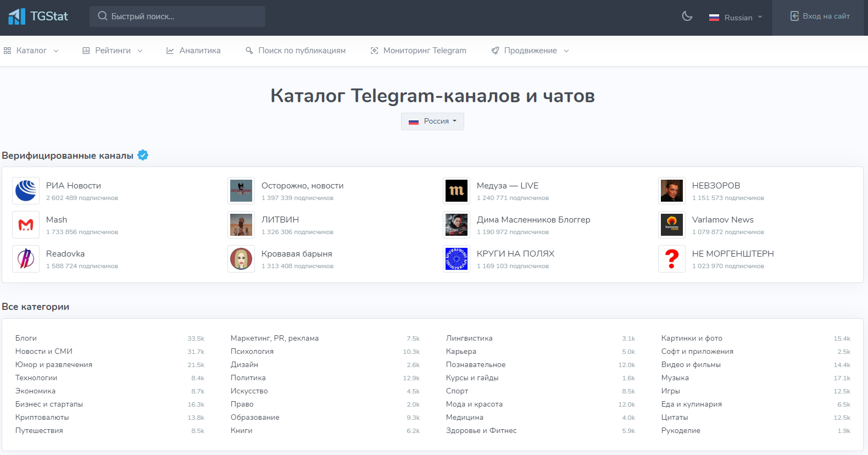This screenshot has height=455, width=868.
Task: Toggle dark mode moon icon
Action: (x=687, y=16)
